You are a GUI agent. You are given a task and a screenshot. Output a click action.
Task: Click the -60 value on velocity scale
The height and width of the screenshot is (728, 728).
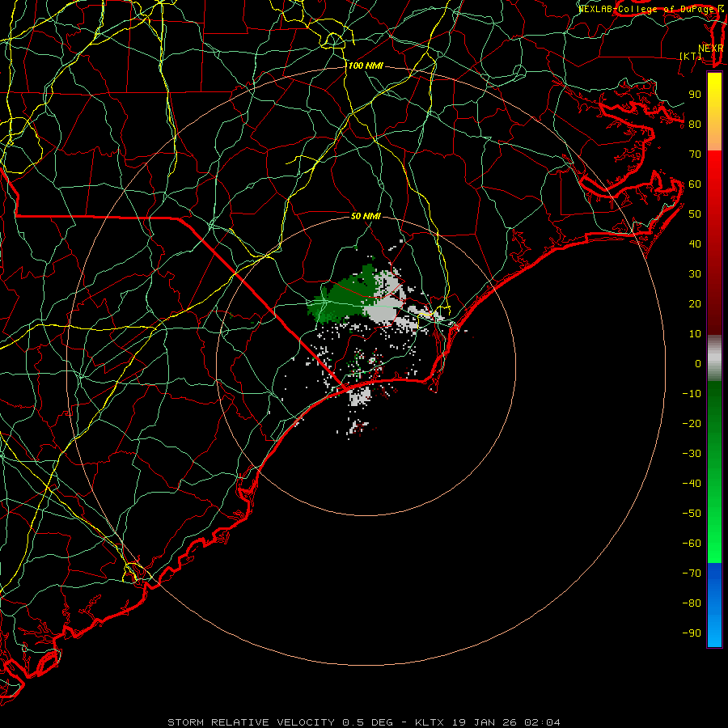[692, 544]
